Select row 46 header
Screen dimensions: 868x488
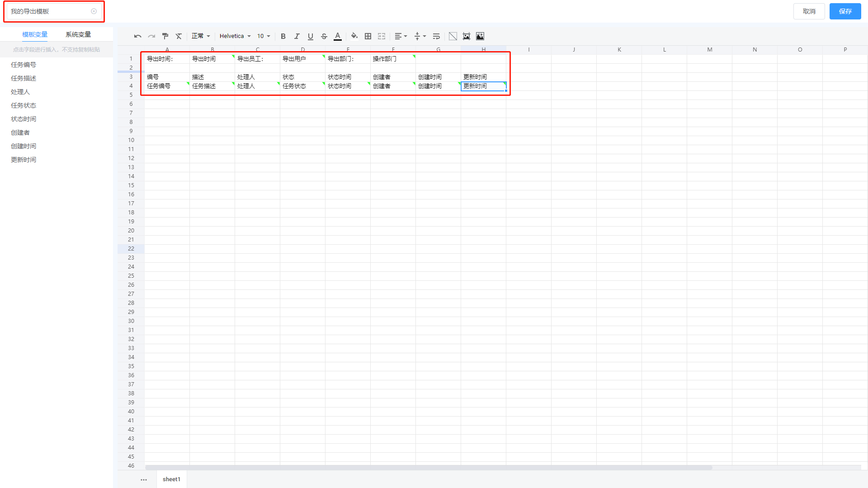pyautogui.click(x=131, y=465)
